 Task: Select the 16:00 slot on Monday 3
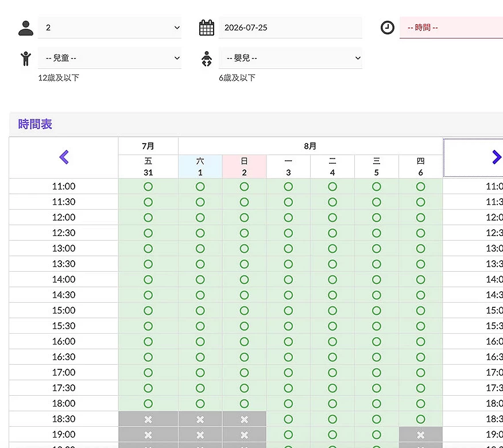point(288,341)
